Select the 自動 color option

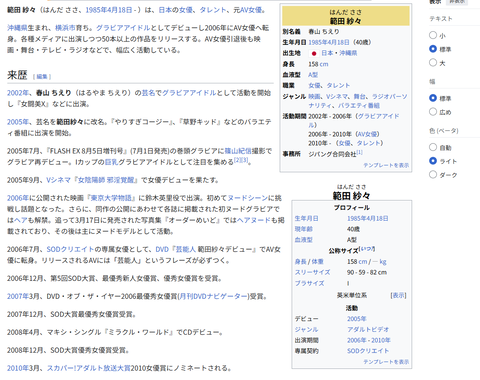(x=433, y=147)
